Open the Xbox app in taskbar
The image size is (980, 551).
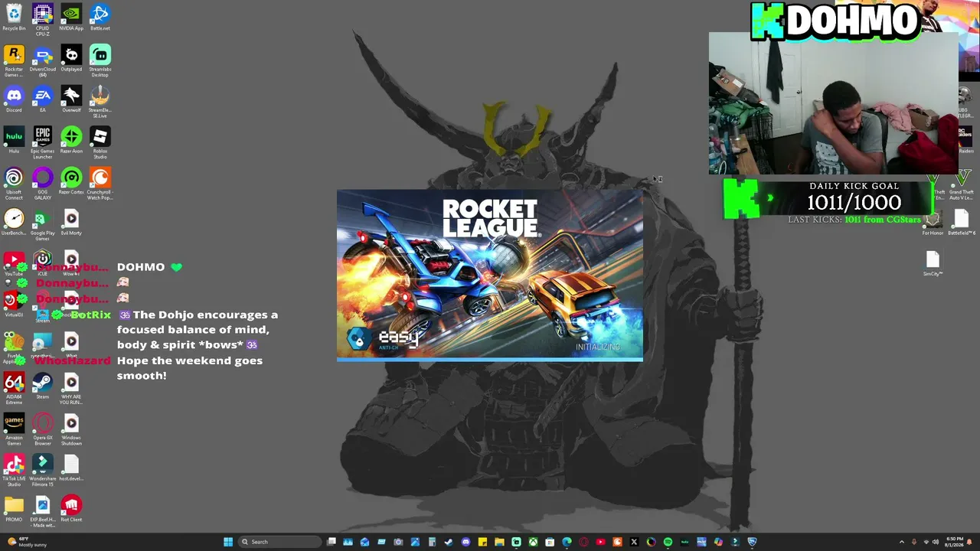pos(533,542)
